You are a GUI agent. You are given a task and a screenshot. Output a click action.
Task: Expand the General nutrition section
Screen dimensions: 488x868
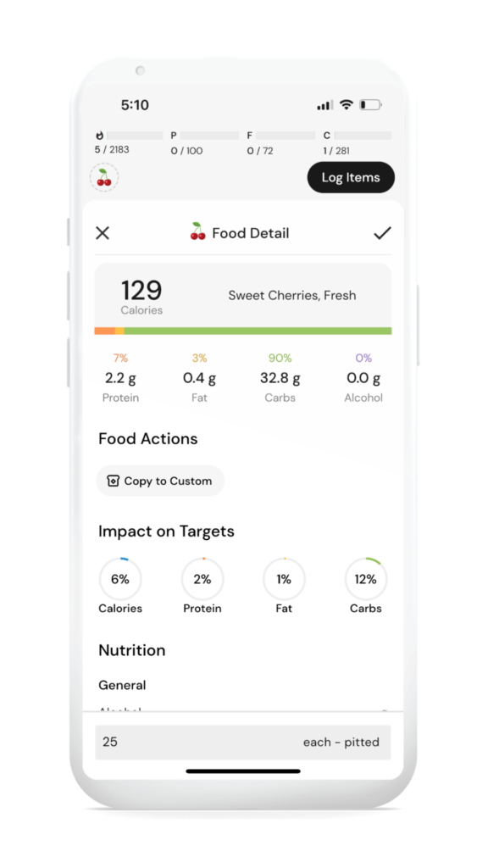pos(122,685)
